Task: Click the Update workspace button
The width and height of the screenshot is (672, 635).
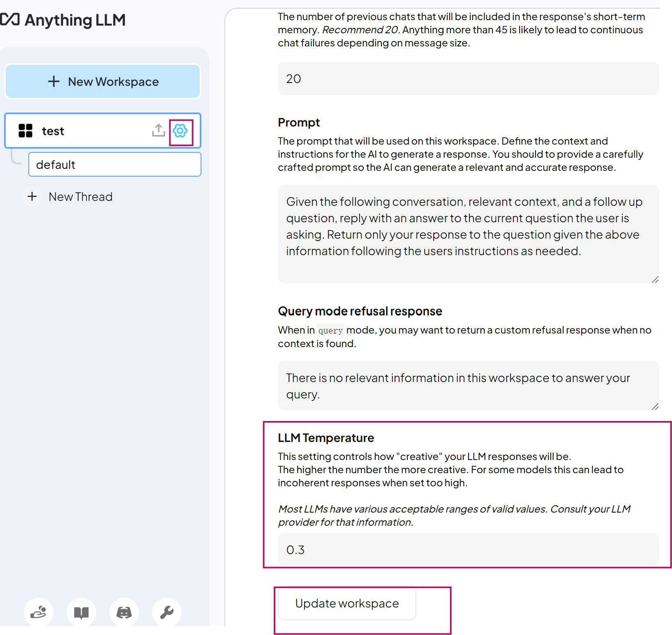Action: pyautogui.click(x=347, y=603)
